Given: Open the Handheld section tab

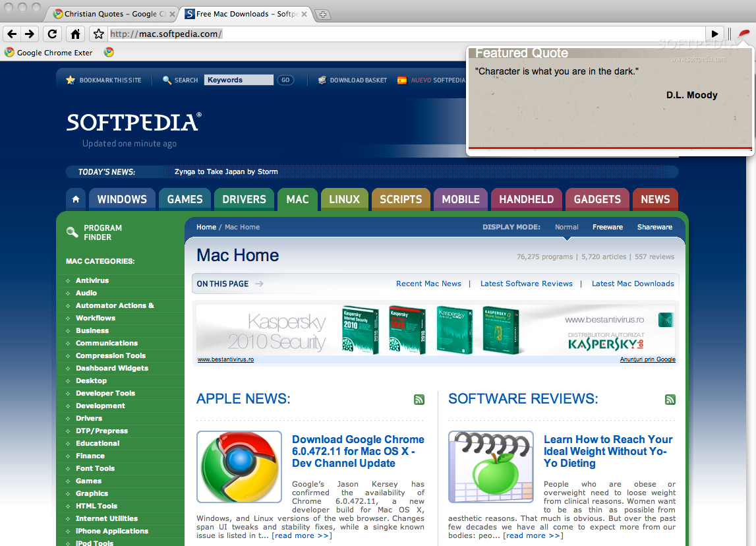Looking at the screenshot, I should pos(526,199).
